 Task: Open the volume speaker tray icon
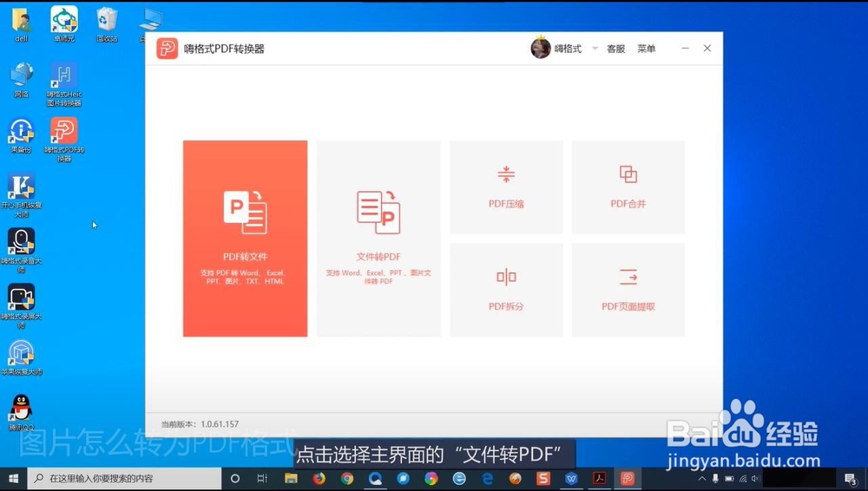[x=755, y=479]
